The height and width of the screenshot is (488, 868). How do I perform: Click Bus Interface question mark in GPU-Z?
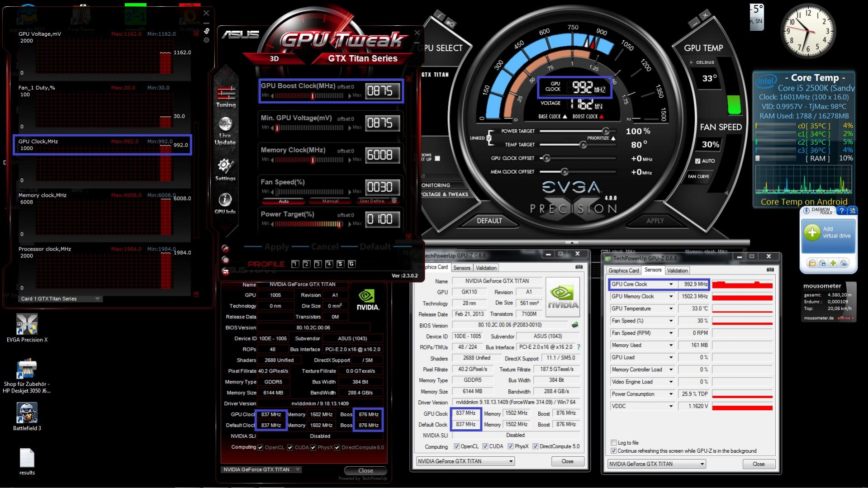coord(579,347)
